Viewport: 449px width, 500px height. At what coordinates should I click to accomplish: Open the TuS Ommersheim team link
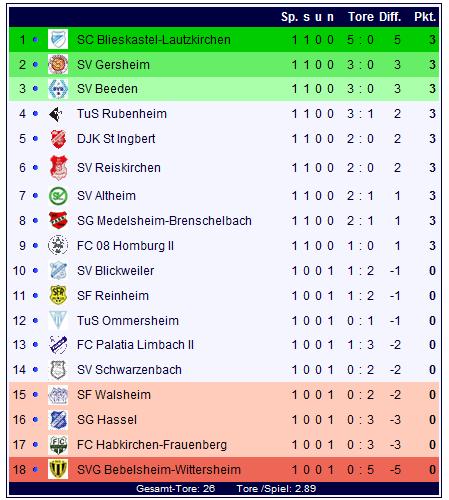(x=128, y=321)
